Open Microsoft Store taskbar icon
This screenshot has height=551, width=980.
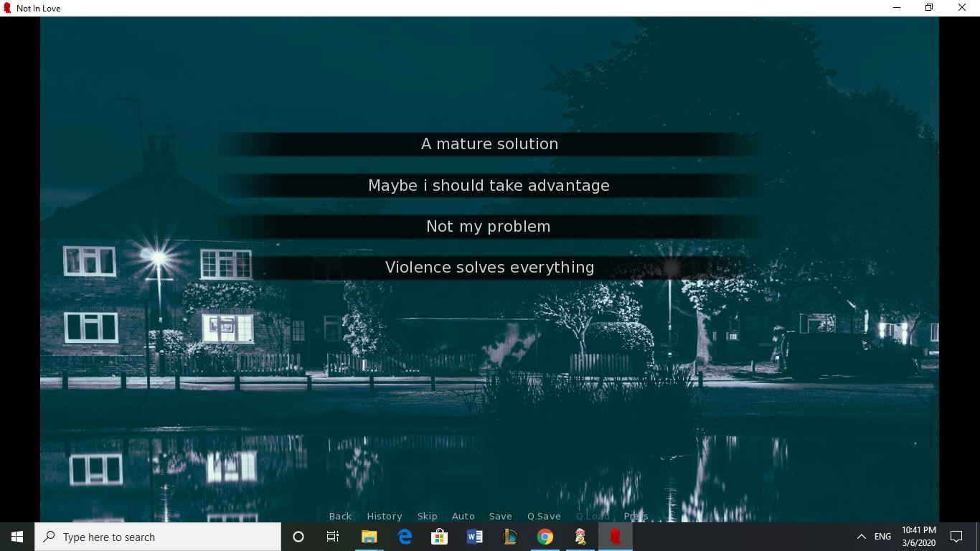point(439,537)
